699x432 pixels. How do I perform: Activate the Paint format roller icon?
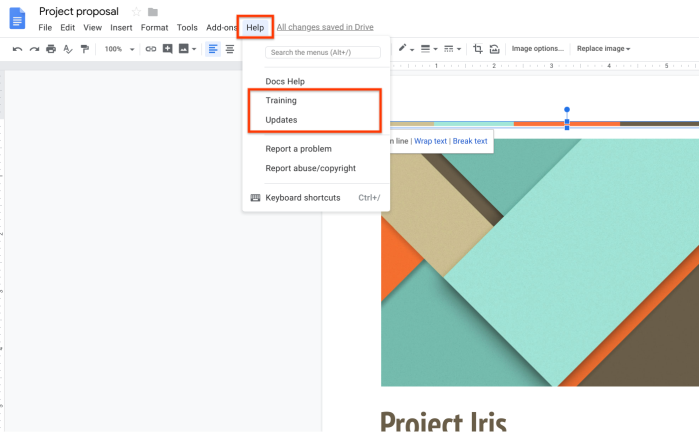84,49
